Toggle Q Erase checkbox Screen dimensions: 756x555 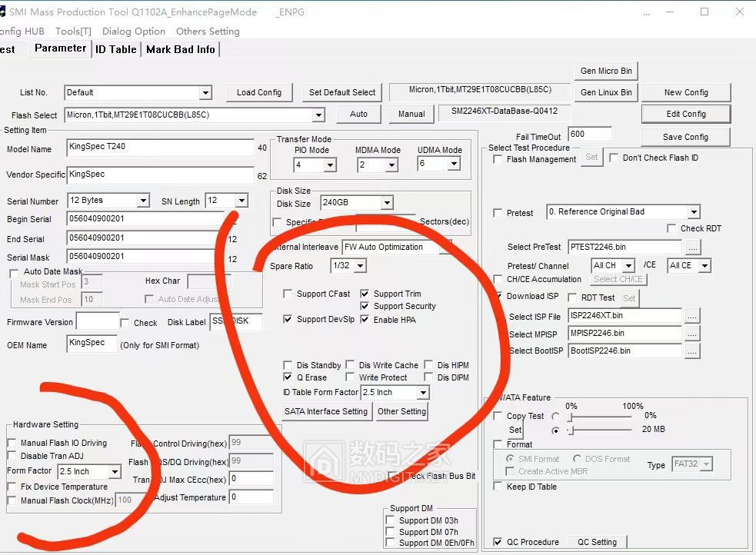coord(288,377)
